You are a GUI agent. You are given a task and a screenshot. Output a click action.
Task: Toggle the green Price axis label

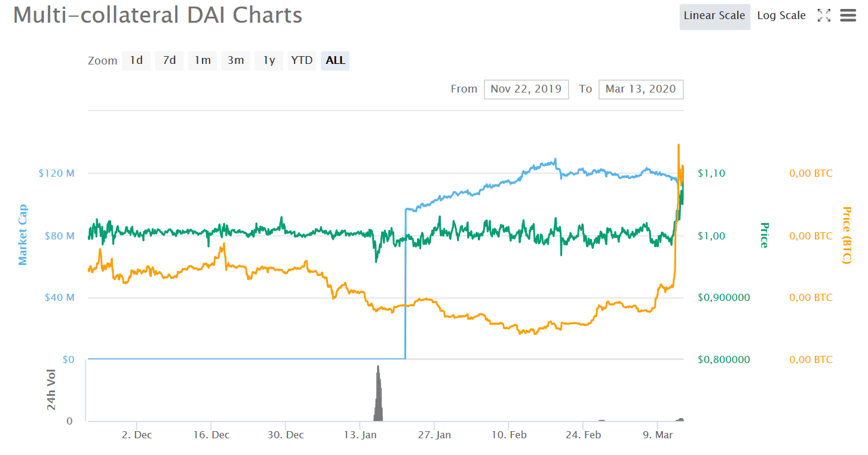point(763,235)
